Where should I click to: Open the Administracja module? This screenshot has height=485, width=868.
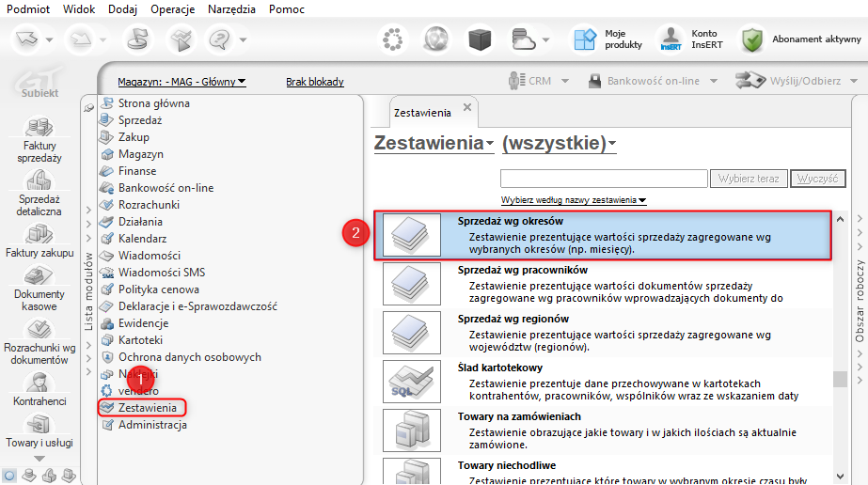[x=152, y=425]
